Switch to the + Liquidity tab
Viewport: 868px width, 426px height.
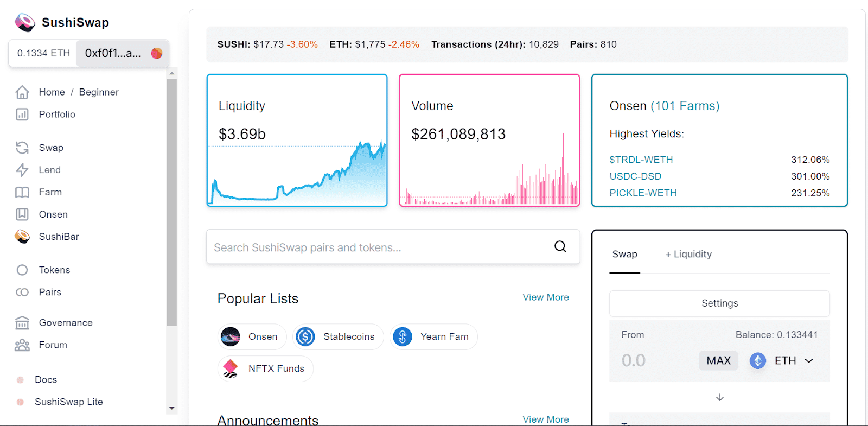(688, 254)
